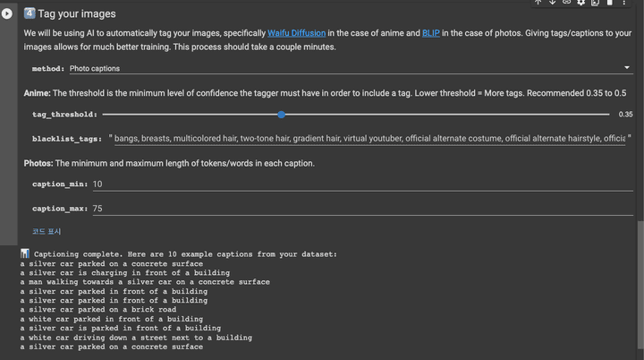This screenshot has height=360, width=644.
Task: Click into the blacklist_tags text field
Action: (x=369, y=138)
